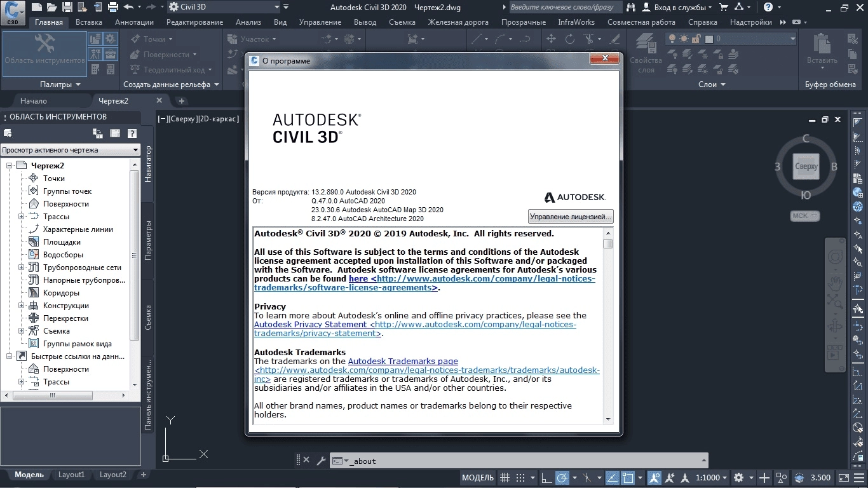Toggle annotation objects visibility in status bar
The height and width of the screenshot is (488, 868).
coord(654,477)
